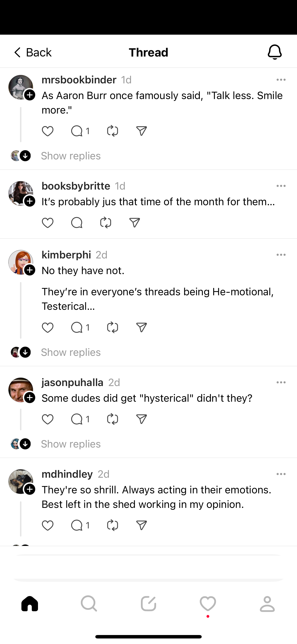Viewport: 297px width, 644px height.
Task: Share mdhindley's post via send icon
Action: [142, 525]
